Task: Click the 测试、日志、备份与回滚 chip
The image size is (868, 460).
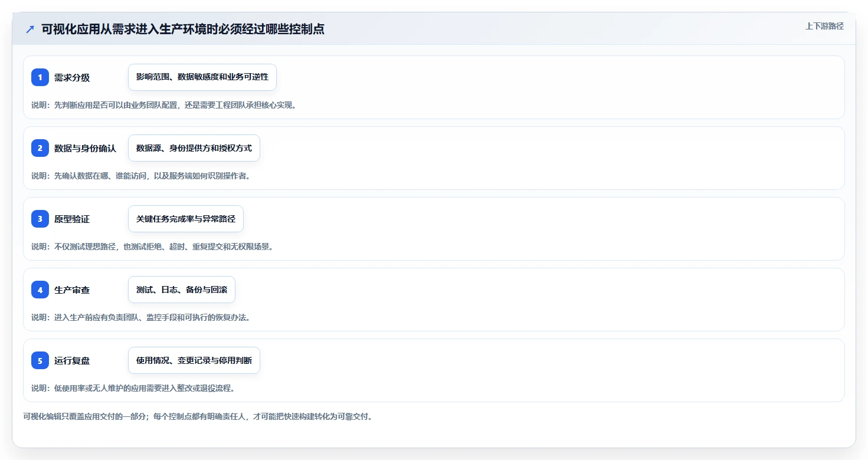Action: [x=182, y=290]
